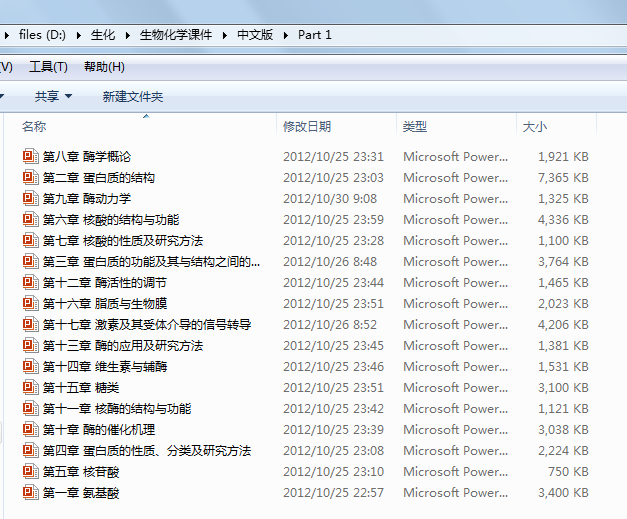Click the file icon of 第十五章 糖类
The image size is (627, 519).
[30, 388]
